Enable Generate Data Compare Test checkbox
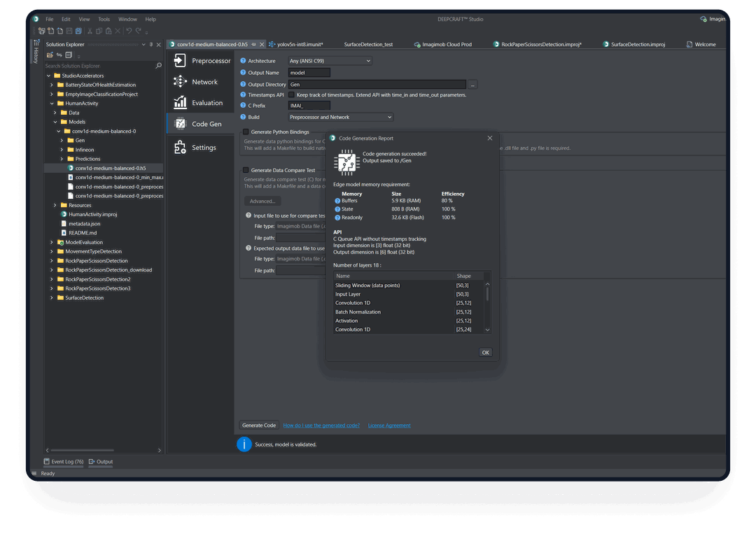 [x=246, y=170]
